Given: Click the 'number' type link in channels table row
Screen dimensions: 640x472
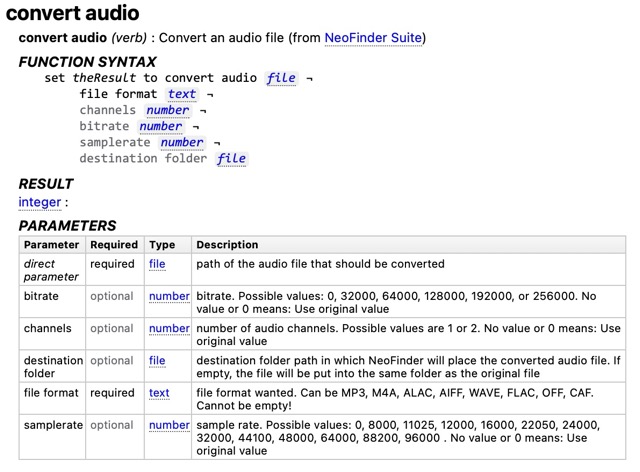Looking at the screenshot, I should pyautogui.click(x=169, y=328).
